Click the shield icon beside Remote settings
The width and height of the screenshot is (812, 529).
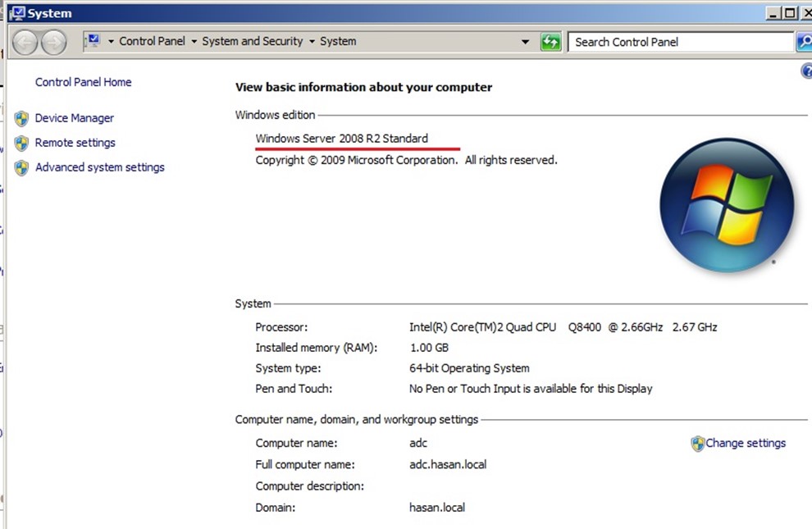point(22,143)
